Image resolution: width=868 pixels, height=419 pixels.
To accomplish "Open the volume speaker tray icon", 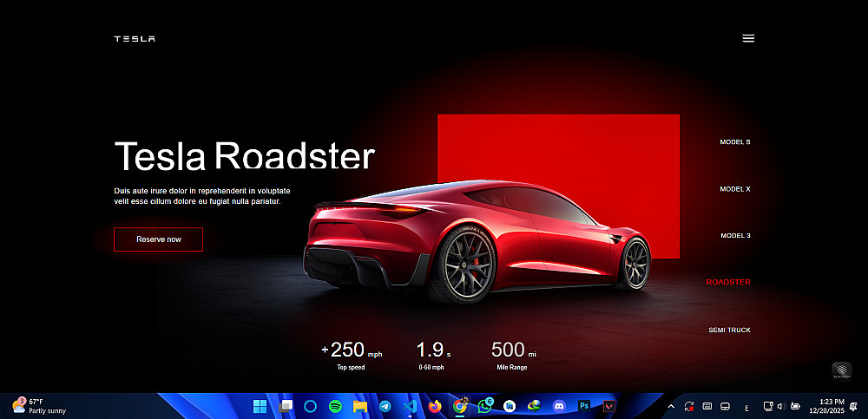I will coord(781,406).
